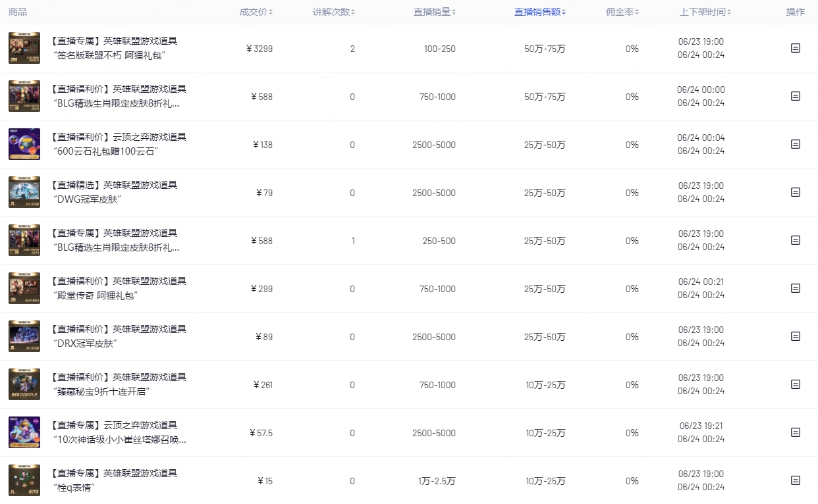The image size is (818, 504).
Task: Select 讲解次数 value 1
Action: [353, 241]
